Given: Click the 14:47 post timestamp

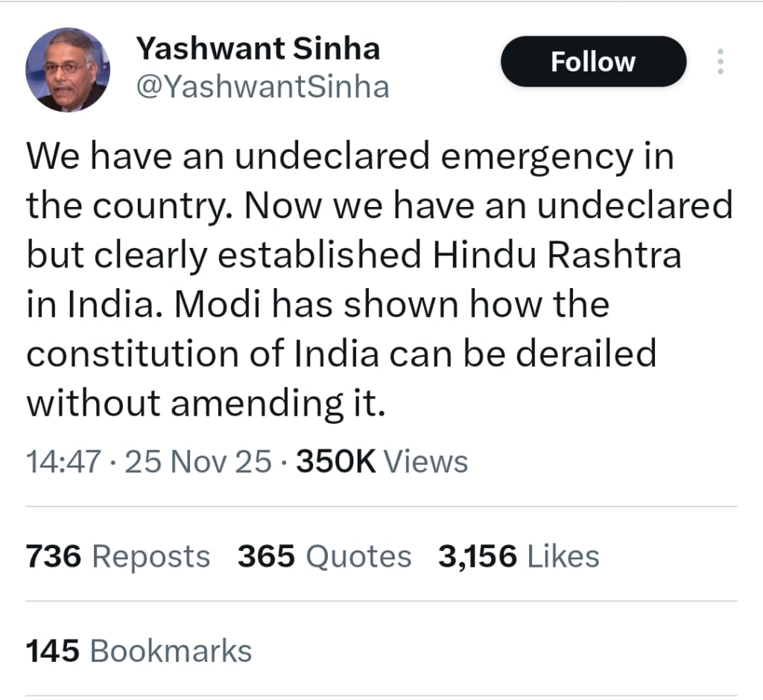Looking at the screenshot, I should click(63, 462).
